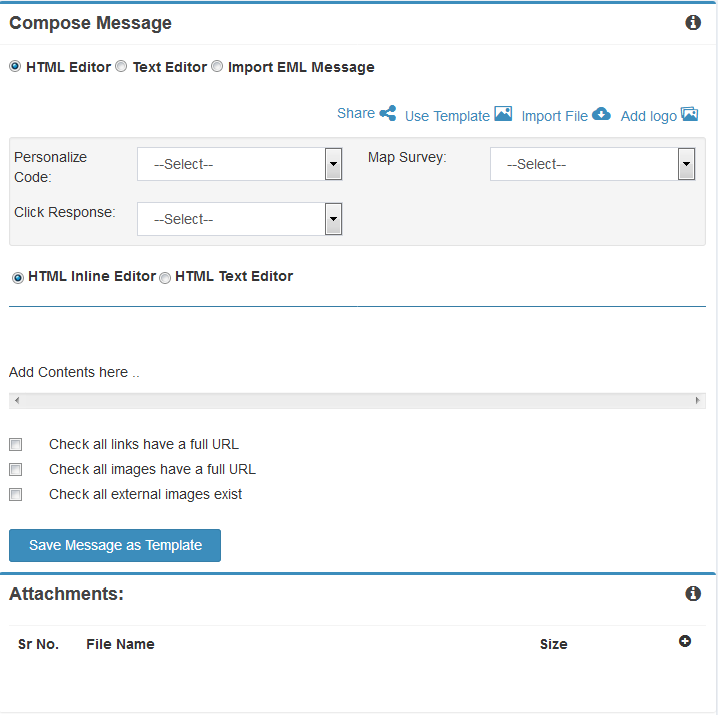Click the Attachments info icon

(693, 594)
